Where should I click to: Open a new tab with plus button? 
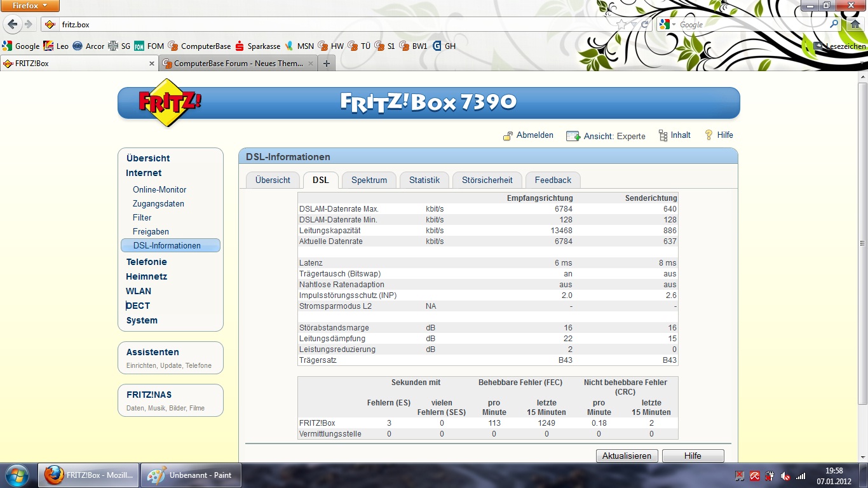coord(326,64)
